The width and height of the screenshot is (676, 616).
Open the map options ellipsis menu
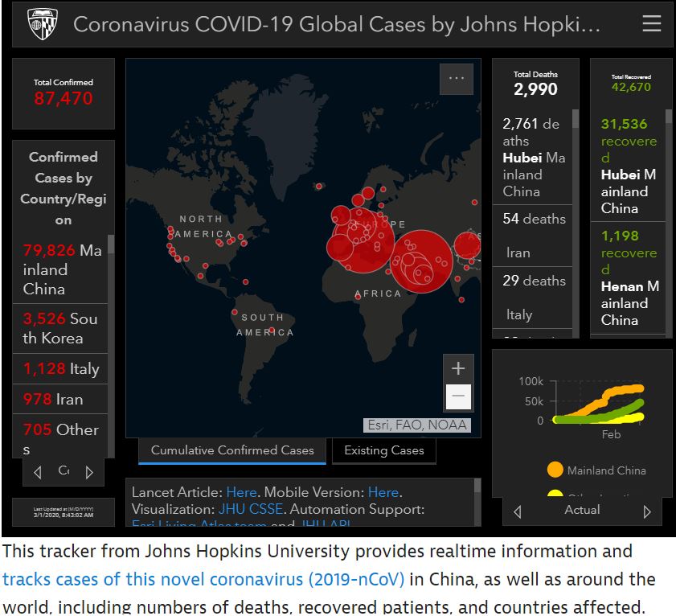click(x=456, y=78)
